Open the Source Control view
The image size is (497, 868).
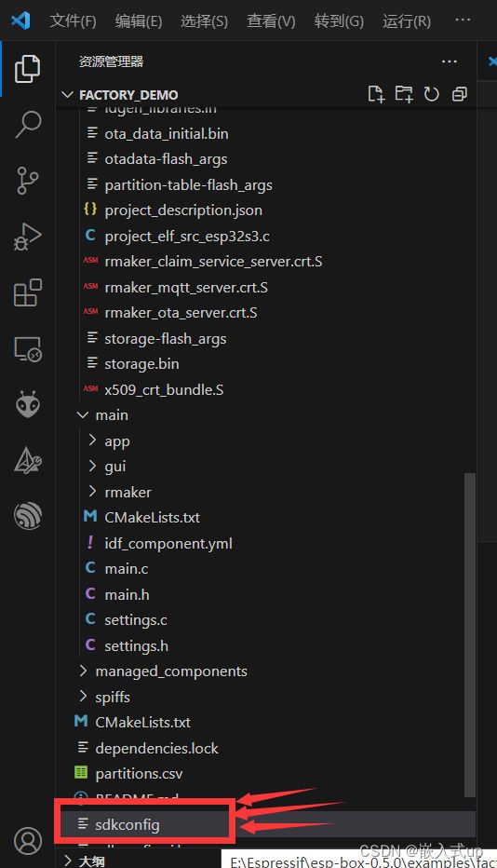pos(28,181)
